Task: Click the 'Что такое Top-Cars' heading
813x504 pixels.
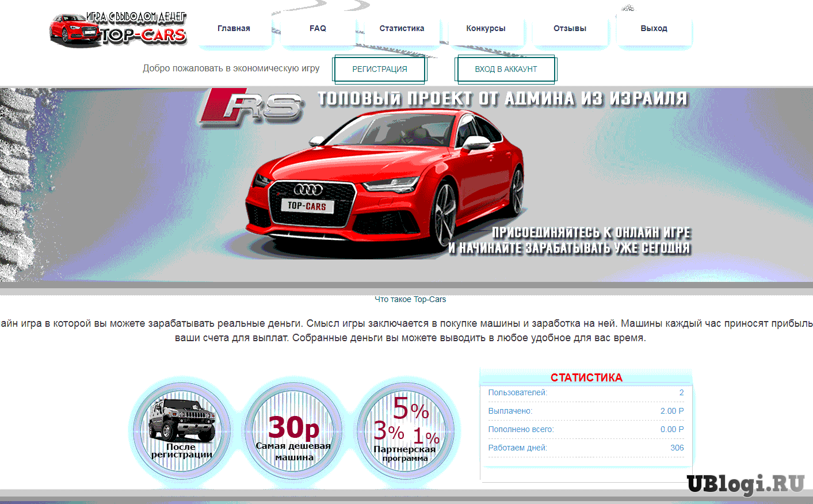Action: (x=410, y=299)
